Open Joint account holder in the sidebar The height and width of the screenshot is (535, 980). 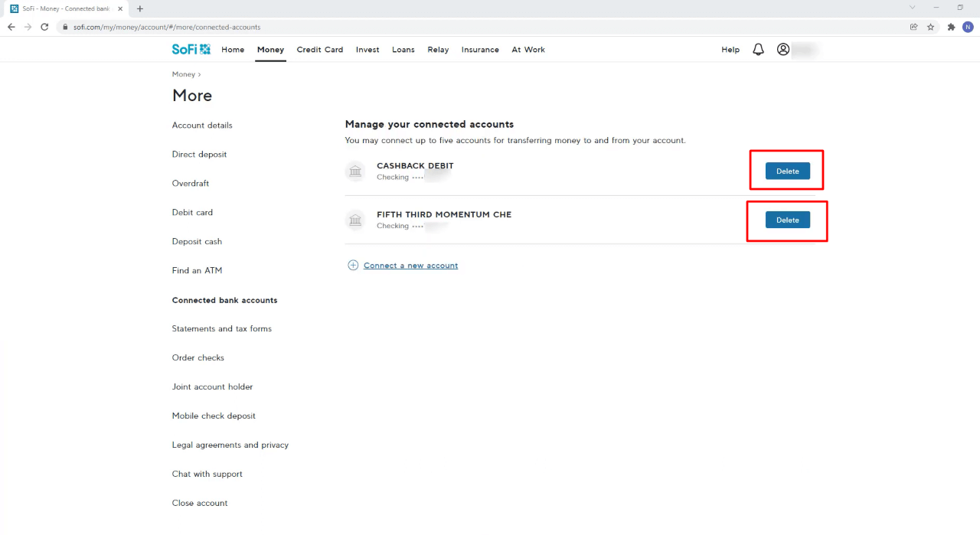click(212, 387)
